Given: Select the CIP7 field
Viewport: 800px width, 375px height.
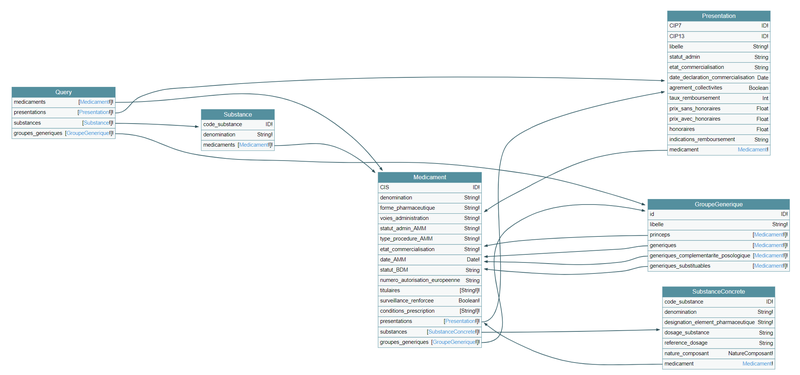Looking at the screenshot, I should (x=718, y=26).
